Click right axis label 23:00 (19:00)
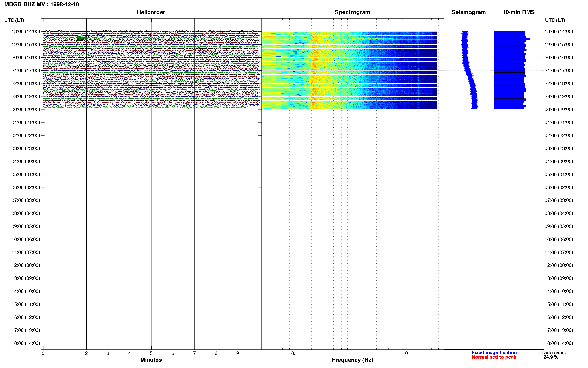Image resolution: width=588 pixels, height=368 pixels. pyautogui.click(x=559, y=96)
